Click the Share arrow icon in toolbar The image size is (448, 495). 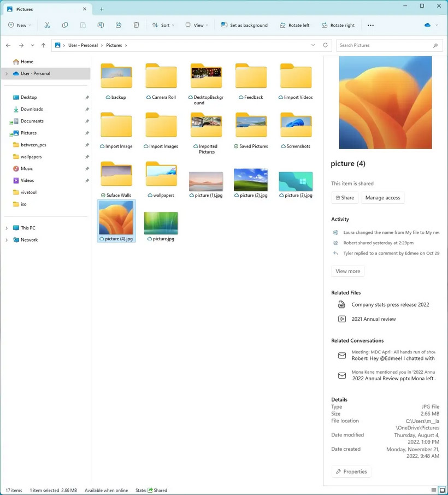(x=119, y=25)
